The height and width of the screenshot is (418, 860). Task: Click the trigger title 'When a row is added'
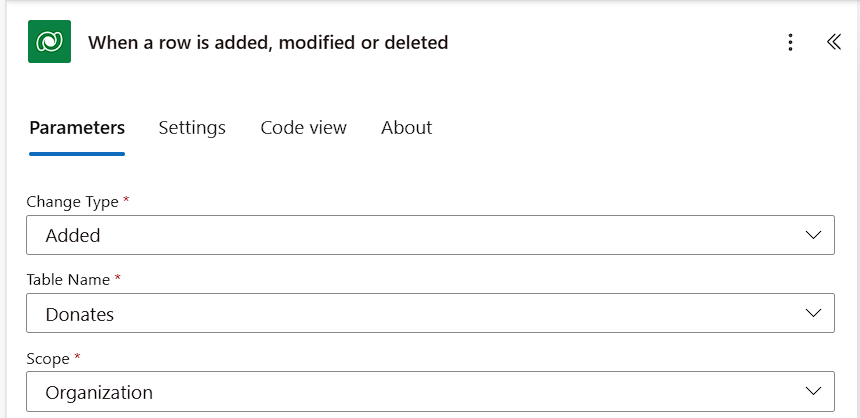tap(268, 42)
